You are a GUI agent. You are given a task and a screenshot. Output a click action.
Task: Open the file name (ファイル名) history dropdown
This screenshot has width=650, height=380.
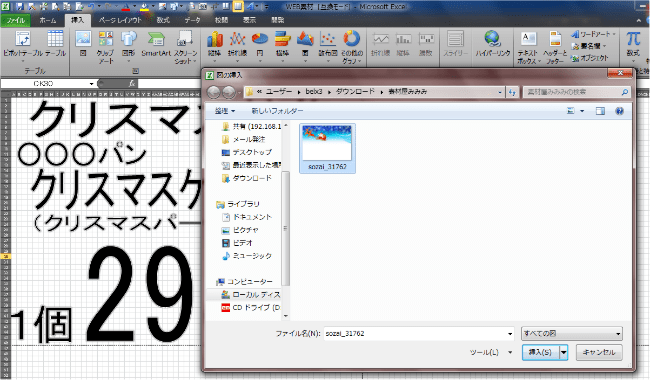click(510, 334)
